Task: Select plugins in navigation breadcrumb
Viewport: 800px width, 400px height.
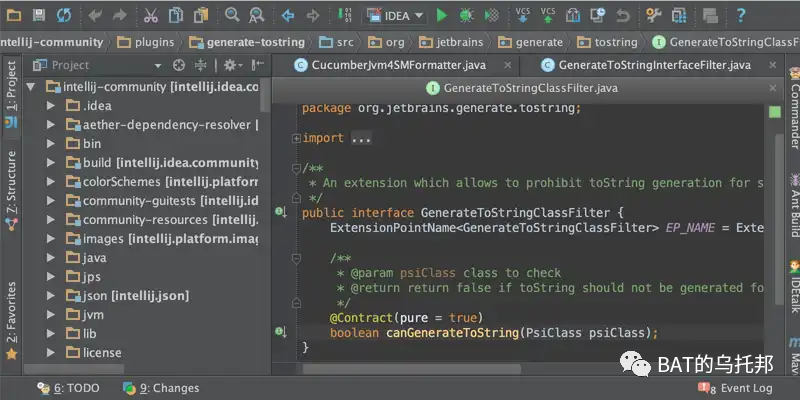Action: pos(145,42)
